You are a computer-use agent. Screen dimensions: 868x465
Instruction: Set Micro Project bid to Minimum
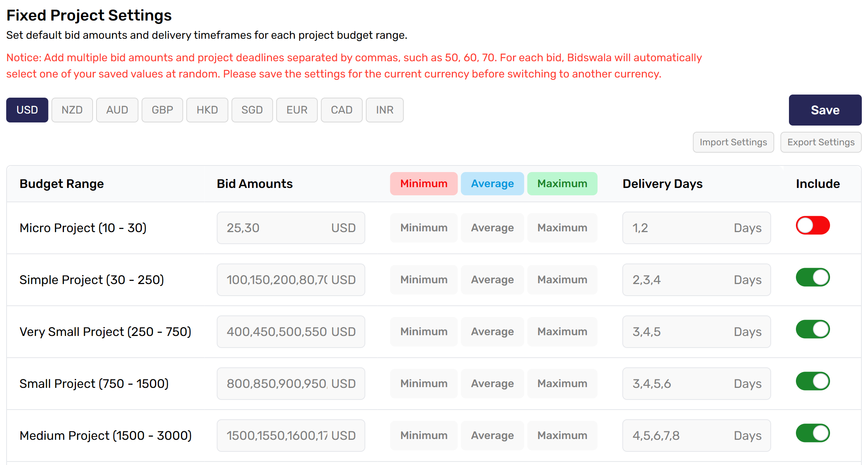coord(424,228)
